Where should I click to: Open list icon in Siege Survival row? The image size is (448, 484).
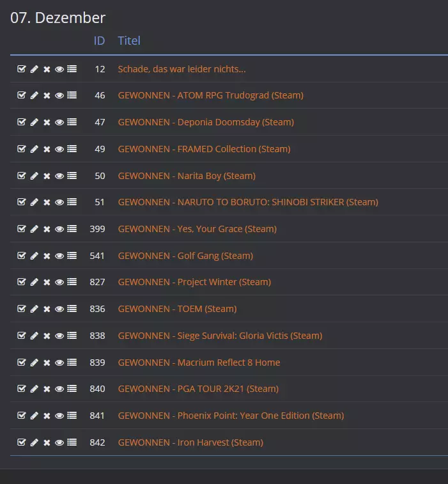point(72,336)
